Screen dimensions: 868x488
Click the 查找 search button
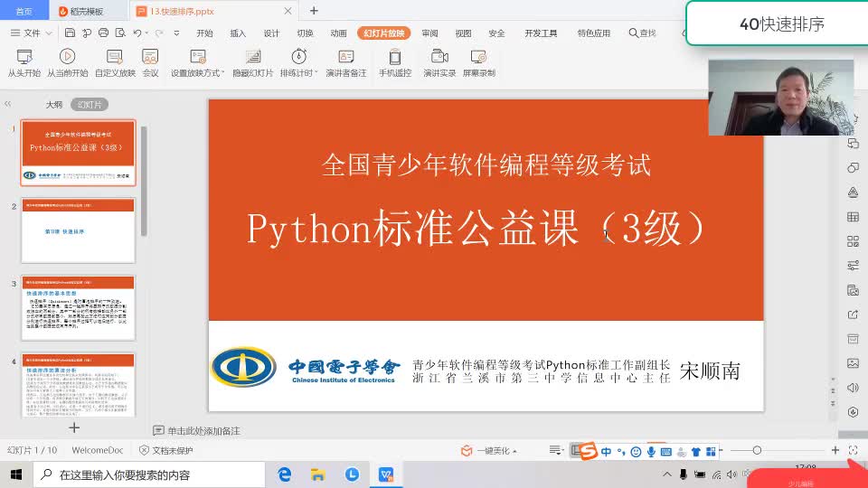click(642, 33)
